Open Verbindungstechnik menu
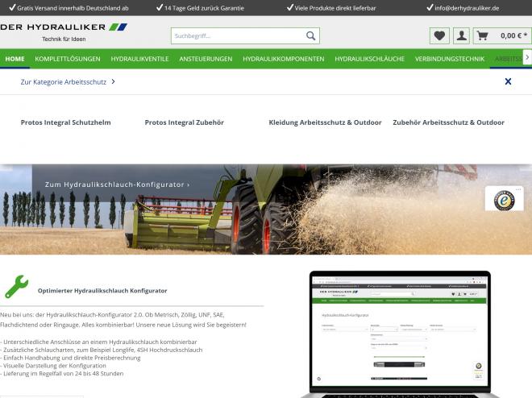This screenshot has width=532, height=398. pyautogui.click(x=450, y=59)
